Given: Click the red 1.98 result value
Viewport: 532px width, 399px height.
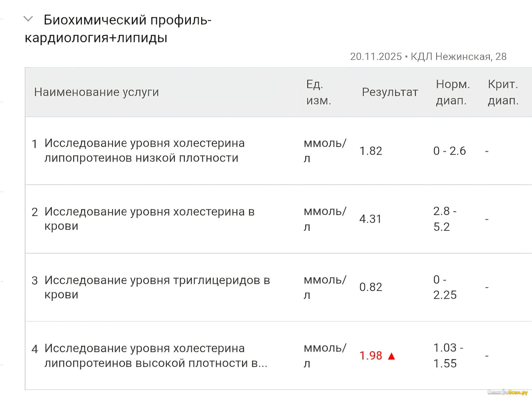Looking at the screenshot, I should pos(371,356).
